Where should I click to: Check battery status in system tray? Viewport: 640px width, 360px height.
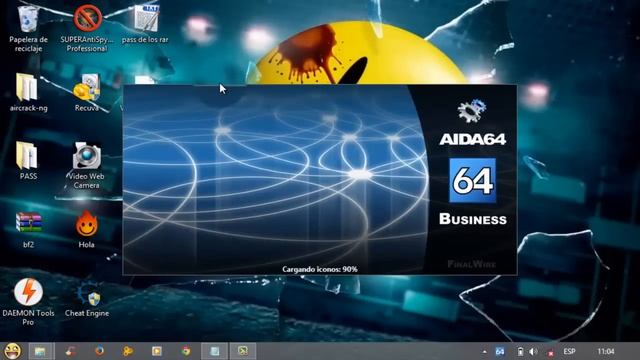(x=520, y=351)
